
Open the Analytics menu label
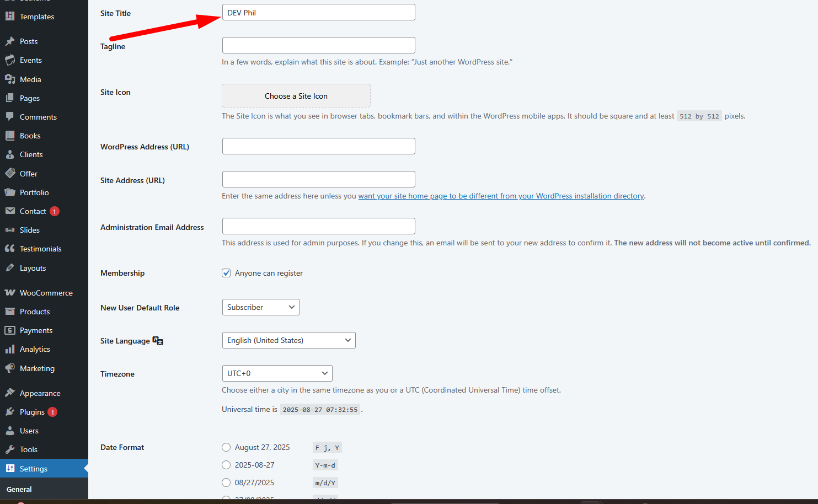pos(35,349)
